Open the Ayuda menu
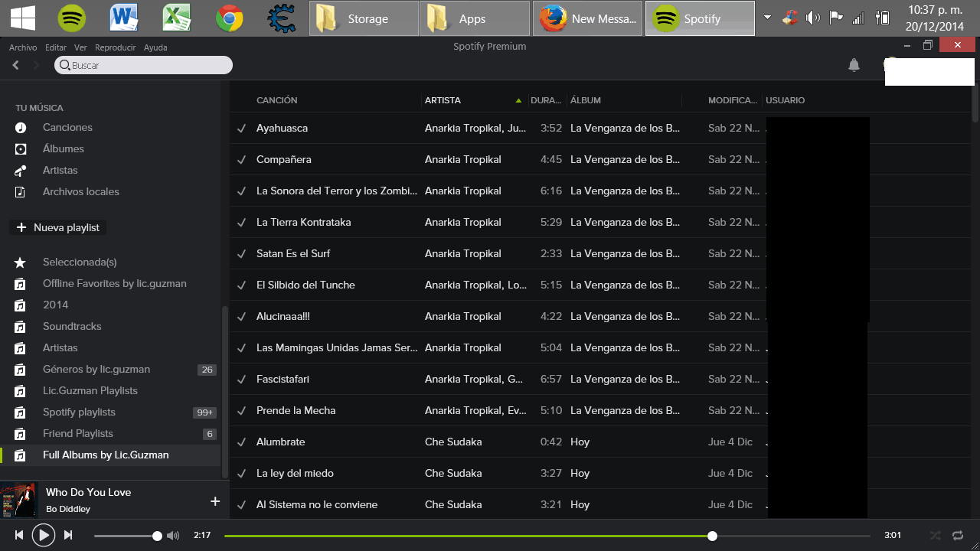The width and height of the screenshot is (980, 551). [x=155, y=47]
